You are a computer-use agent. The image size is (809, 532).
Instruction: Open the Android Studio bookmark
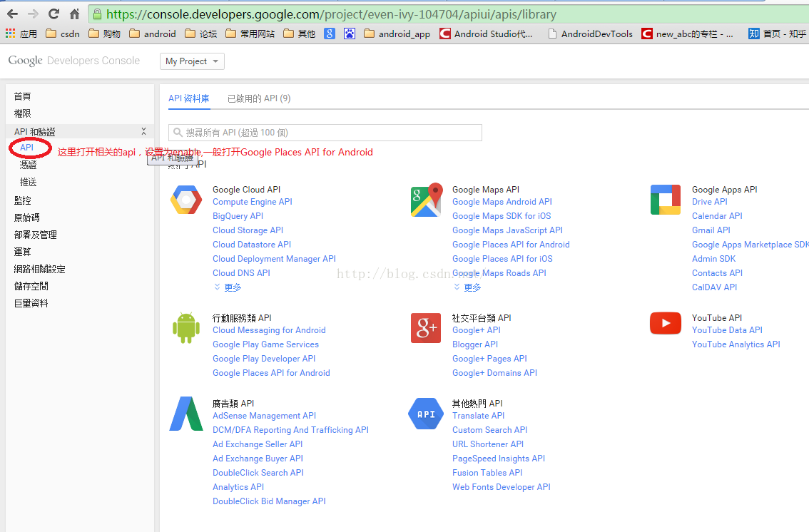[x=486, y=34]
